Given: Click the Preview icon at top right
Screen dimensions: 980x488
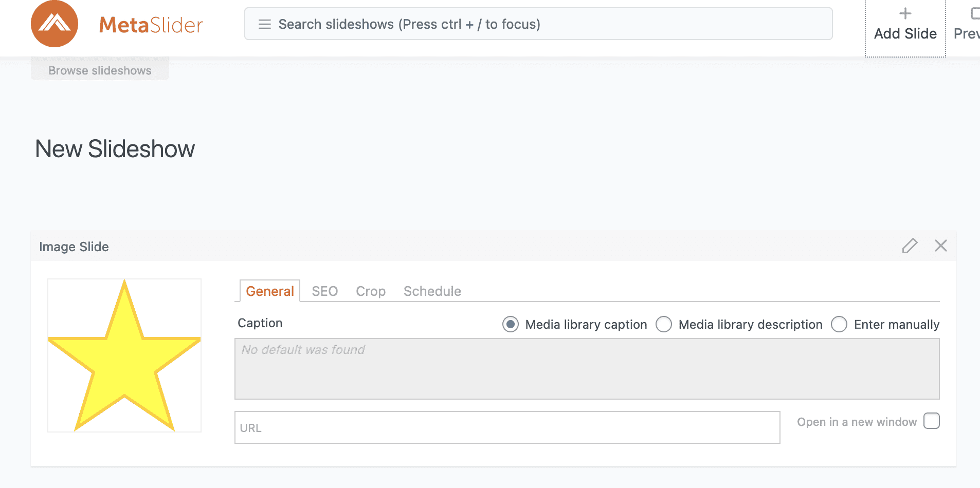Looking at the screenshot, I should (974, 13).
